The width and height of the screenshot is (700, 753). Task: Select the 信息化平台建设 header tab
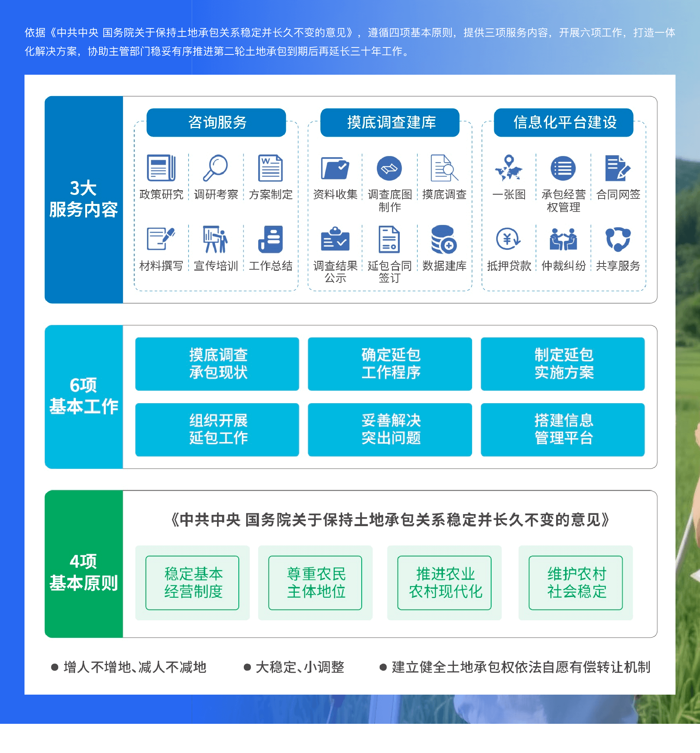click(563, 123)
